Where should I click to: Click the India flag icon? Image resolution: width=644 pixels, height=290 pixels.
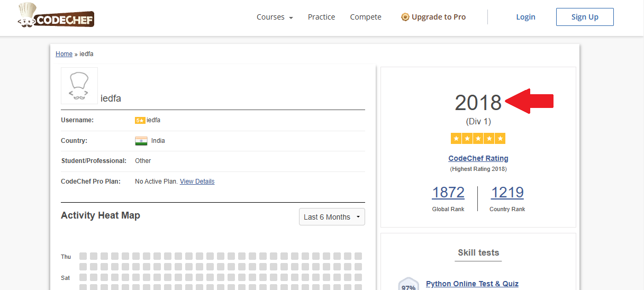coord(141,141)
